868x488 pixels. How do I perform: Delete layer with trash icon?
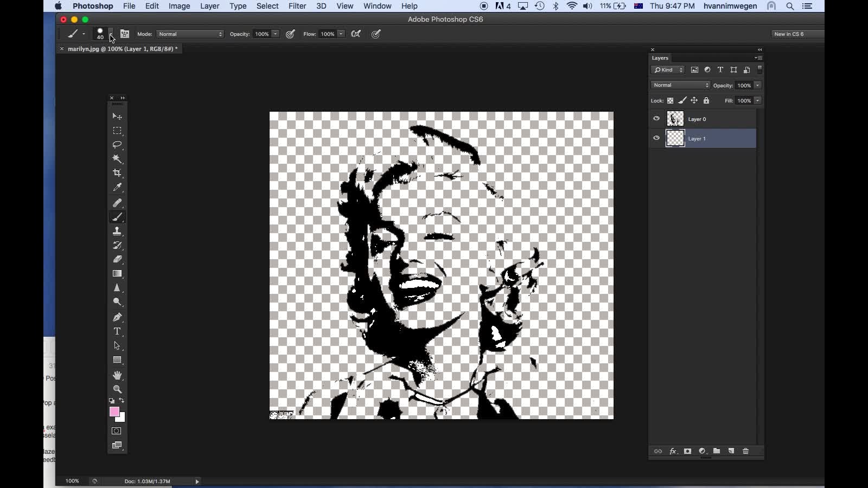coord(746,451)
